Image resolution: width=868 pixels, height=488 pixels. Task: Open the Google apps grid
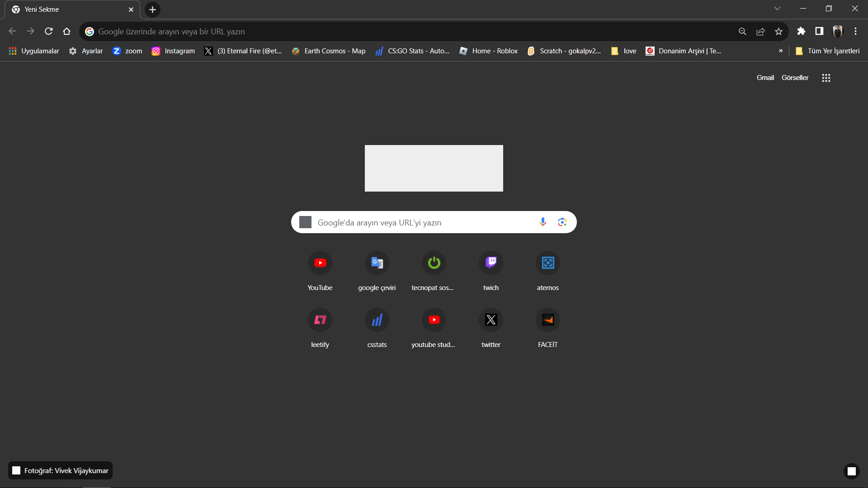[x=826, y=78]
